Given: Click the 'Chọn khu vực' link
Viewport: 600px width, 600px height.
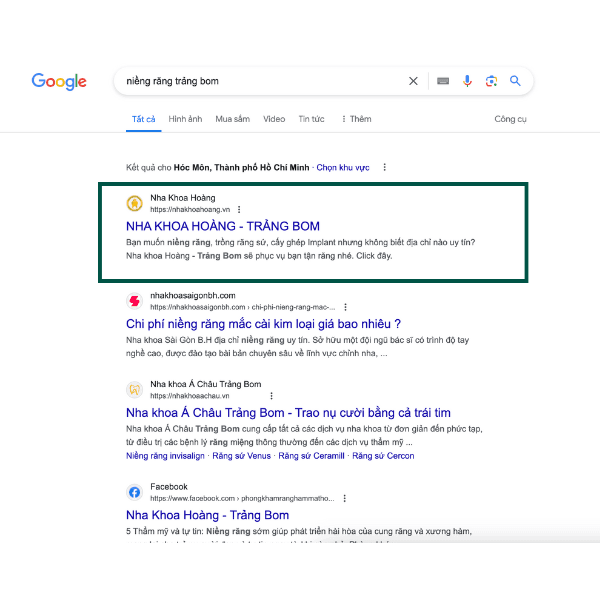Looking at the screenshot, I should point(343,168).
